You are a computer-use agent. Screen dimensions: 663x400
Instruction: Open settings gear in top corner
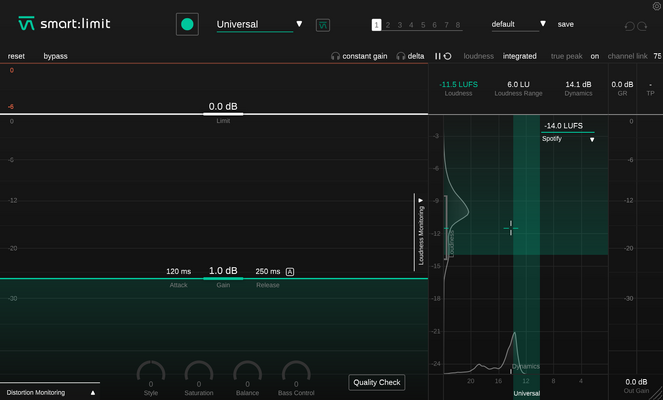point(657,6)
